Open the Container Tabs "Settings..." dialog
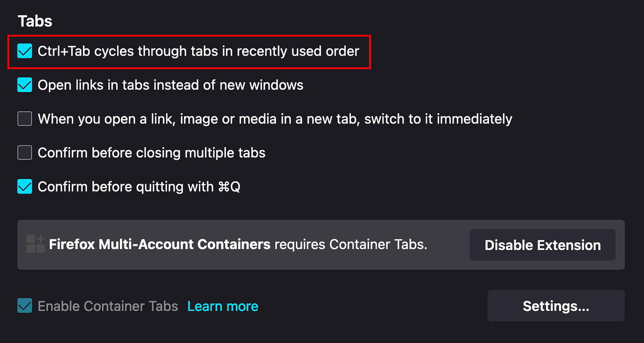The width and height of the screenshot is (644, 343). (x=555, y=306)
